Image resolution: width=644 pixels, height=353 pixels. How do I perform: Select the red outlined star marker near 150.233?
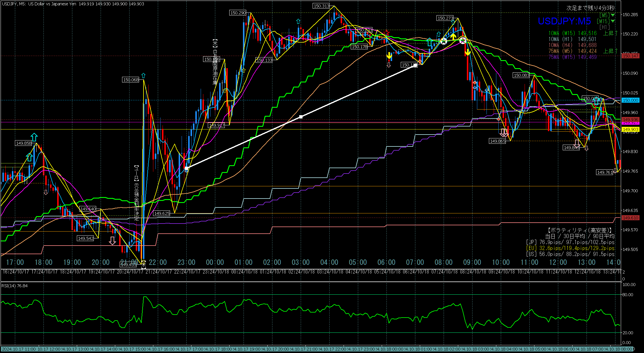pyautogui.click(x=387, y=32)
